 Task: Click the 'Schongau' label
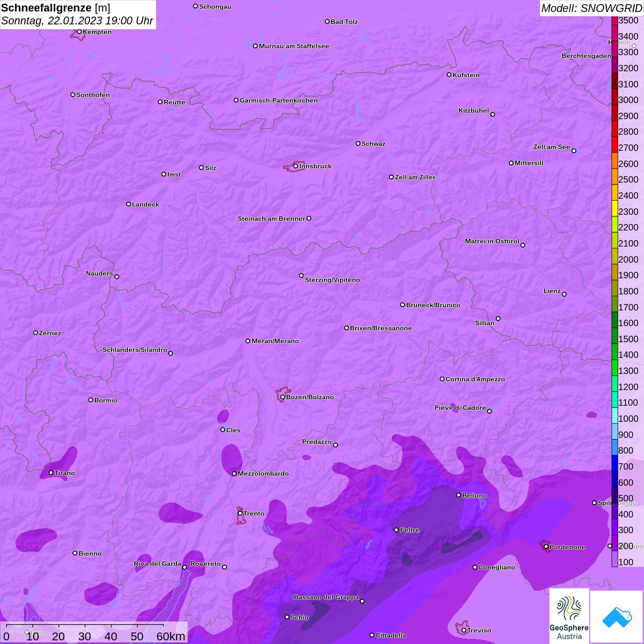coord(215,6)
